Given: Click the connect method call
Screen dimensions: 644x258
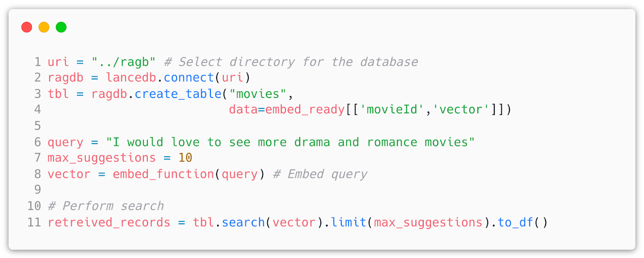Looking at the screenshot, I should pos(189,78).
